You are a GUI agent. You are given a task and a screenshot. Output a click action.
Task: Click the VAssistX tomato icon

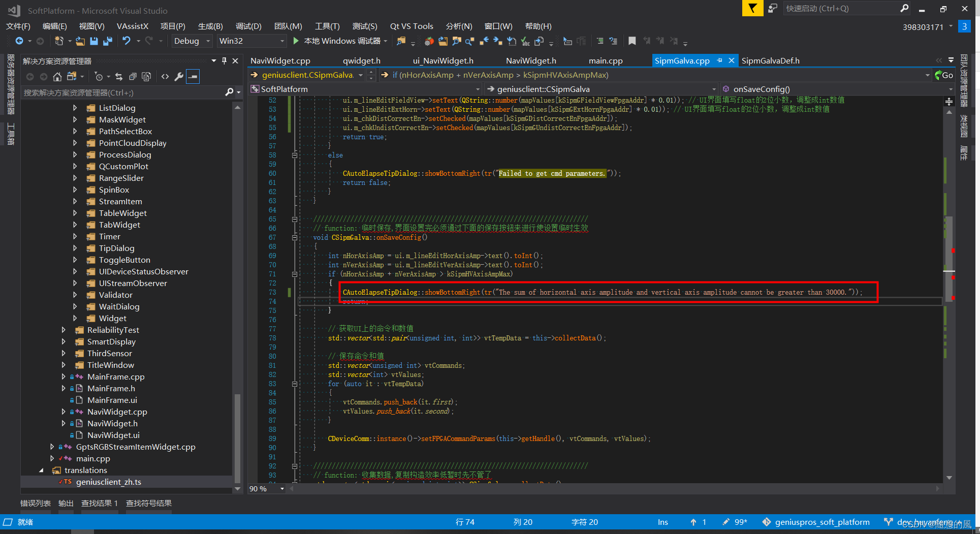coord(429,41)
